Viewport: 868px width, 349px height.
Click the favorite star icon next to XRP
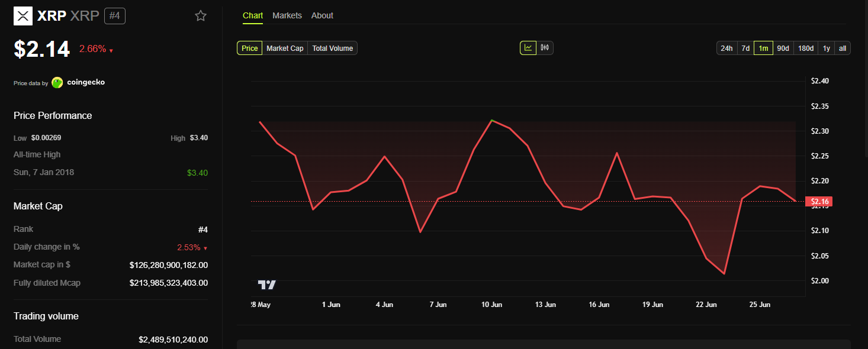pos(201,16)
